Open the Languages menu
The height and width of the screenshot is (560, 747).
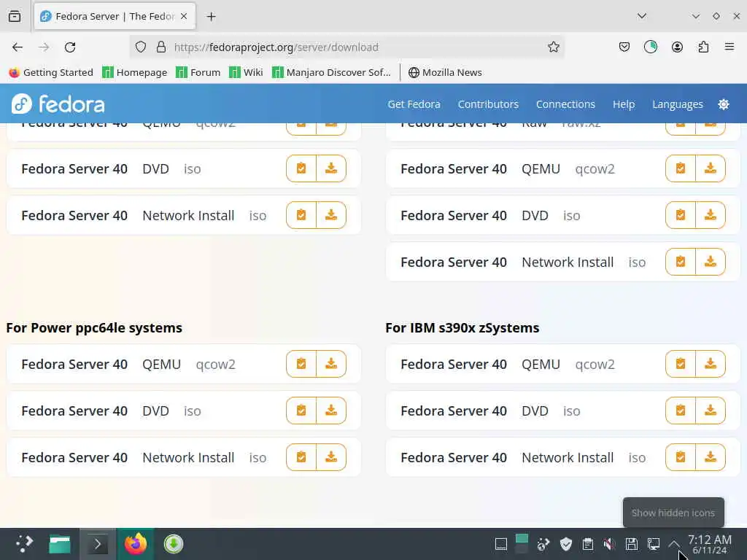[x=678, y=104]
